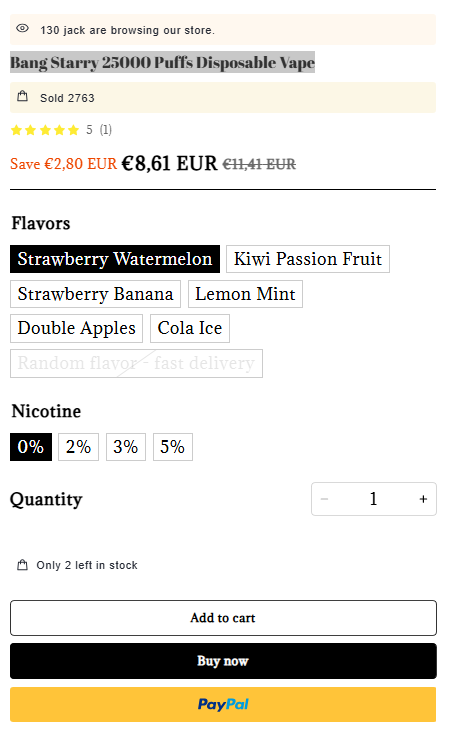Set nicotine strength to 2%
The height and width of the screenshot is (737, 458).
click(79, 447)
